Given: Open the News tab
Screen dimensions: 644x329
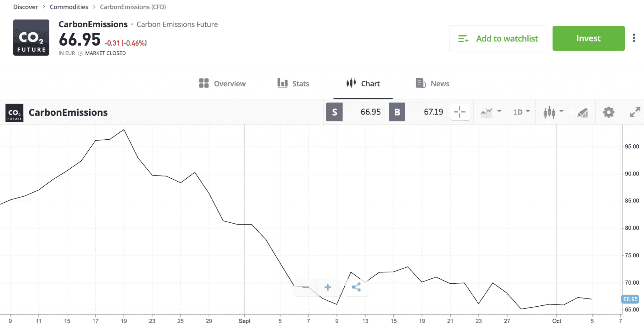Looking at the screenshot, I should tap(432, 83).
